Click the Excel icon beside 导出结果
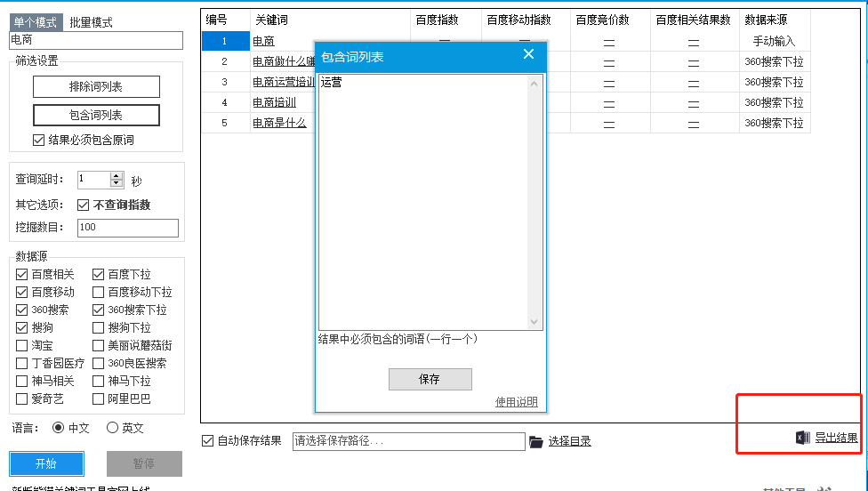Screen dimensions: 868x491 tap(803, 438)
